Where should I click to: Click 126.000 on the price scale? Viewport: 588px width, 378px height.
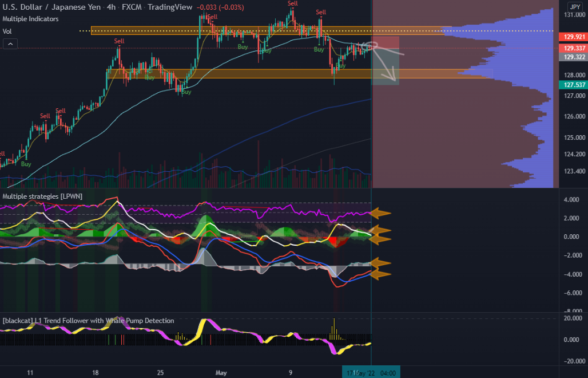[x=574, y=116]
